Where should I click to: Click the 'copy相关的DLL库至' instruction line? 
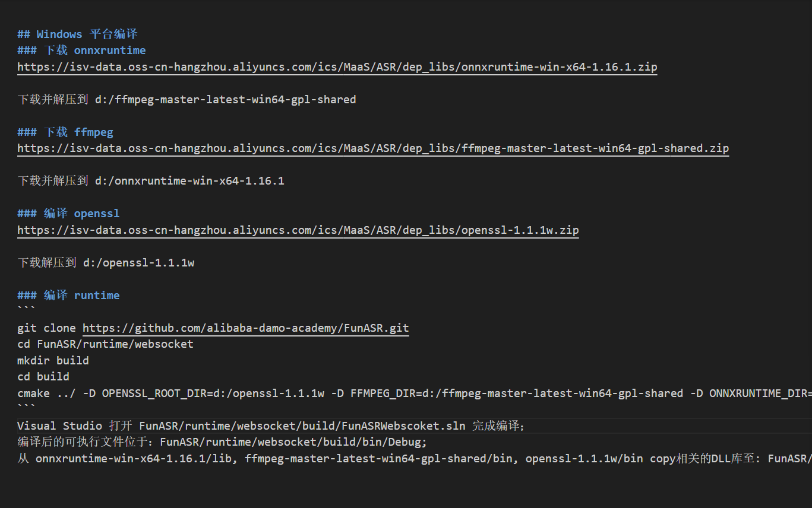(415, 459)
